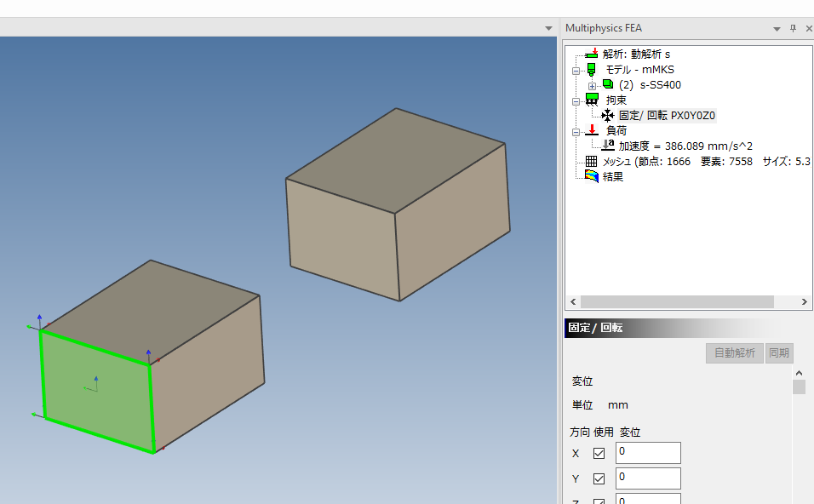Viewport: 814px width, 504px height.
Task: Select the メッシュ mesh grid icon
Action: [591, 161]
